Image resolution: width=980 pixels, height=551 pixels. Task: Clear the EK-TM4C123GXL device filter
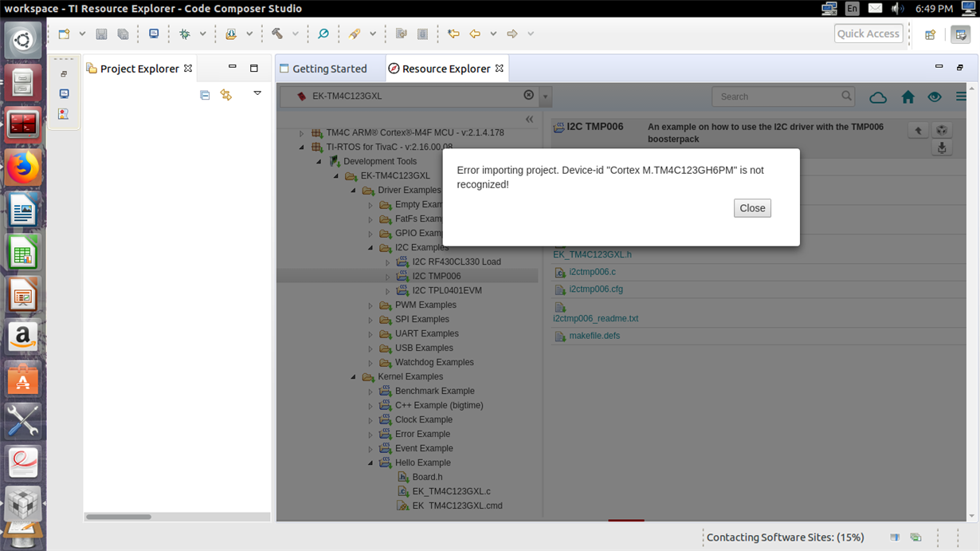point(528,96)
